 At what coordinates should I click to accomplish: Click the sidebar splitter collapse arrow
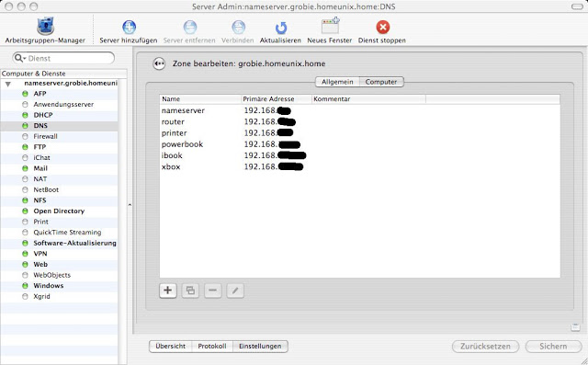tap(130, 205)
